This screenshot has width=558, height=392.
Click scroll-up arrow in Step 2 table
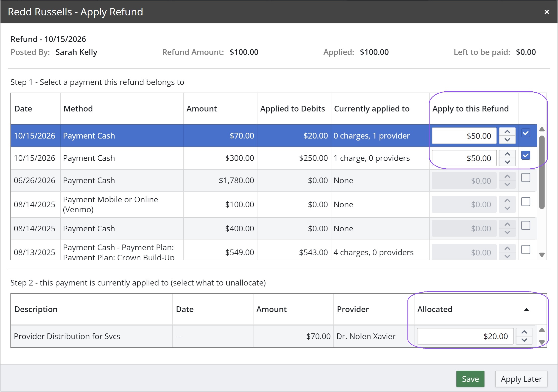(x=542, y=330)
